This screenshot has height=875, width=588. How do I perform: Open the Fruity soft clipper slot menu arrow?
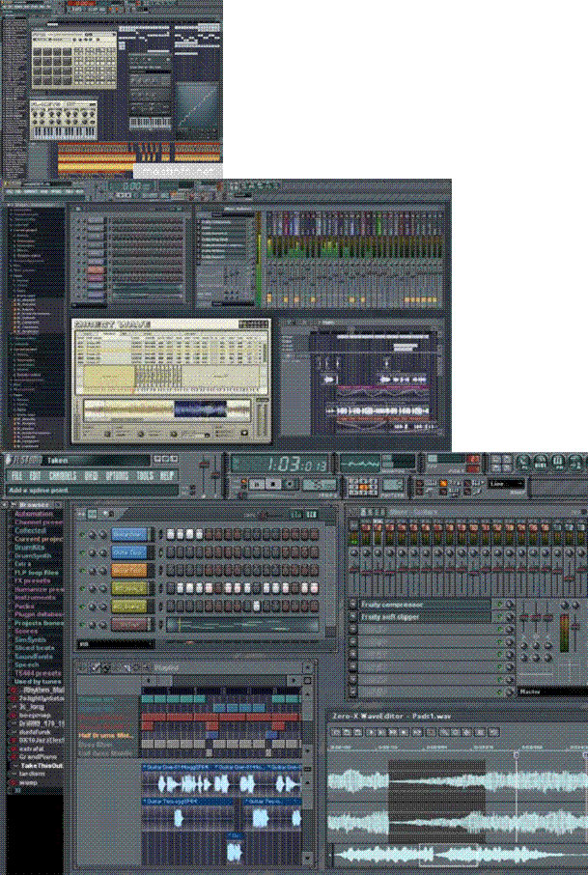352,616
